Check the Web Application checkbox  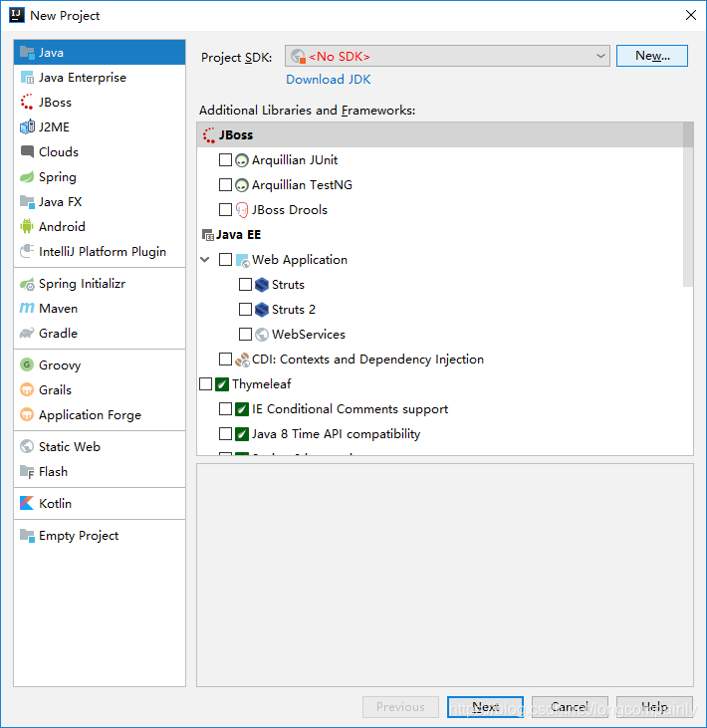pos(225,260)
